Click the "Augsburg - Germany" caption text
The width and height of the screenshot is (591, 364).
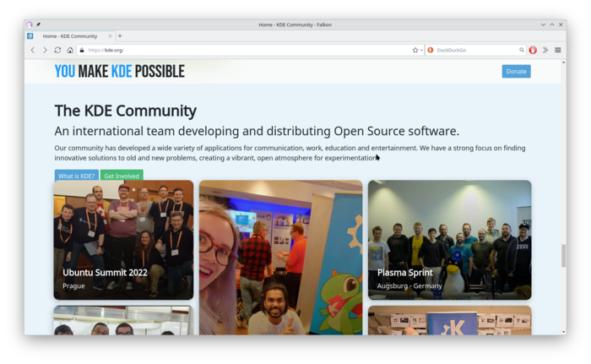(x=409, y=286)
